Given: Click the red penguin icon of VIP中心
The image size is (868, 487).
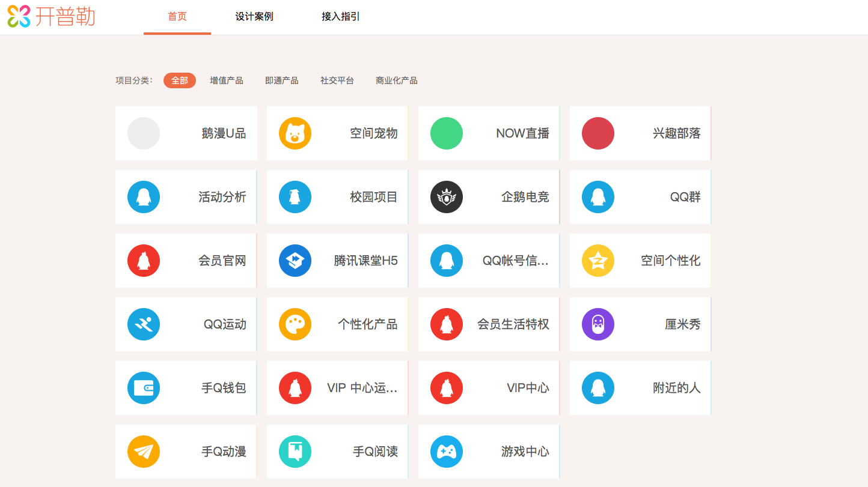Looking at the screenshot, I should point(447,388).
